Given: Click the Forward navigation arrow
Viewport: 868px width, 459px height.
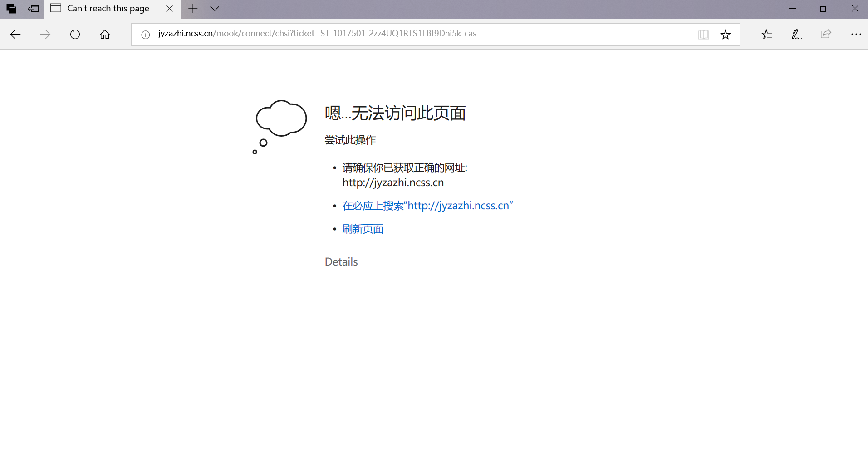Looking at the screenshot, I should tap(45, 35).
